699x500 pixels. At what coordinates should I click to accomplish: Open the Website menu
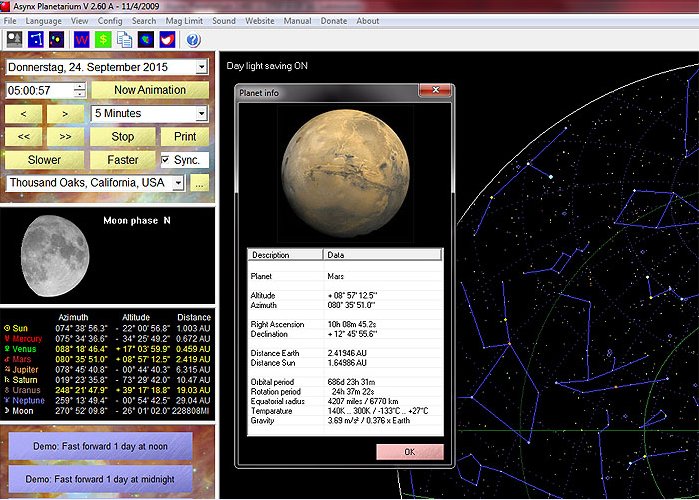(x=260, y=21)
